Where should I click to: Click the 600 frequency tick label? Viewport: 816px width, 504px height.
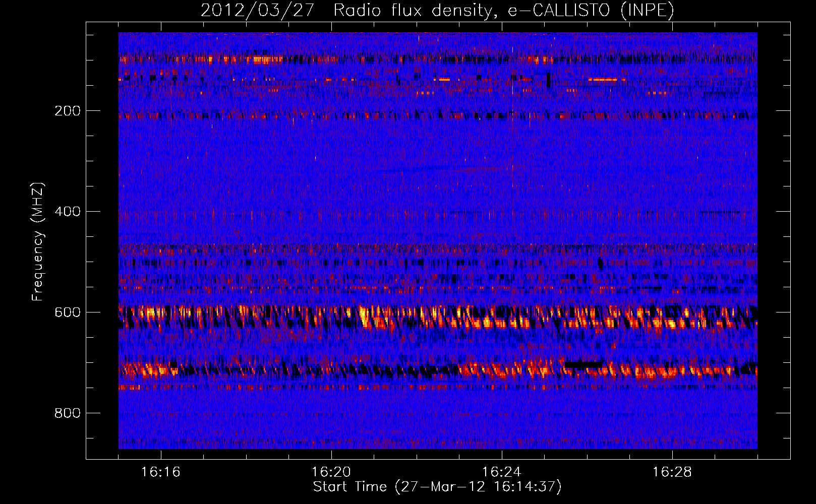[68, 312]
